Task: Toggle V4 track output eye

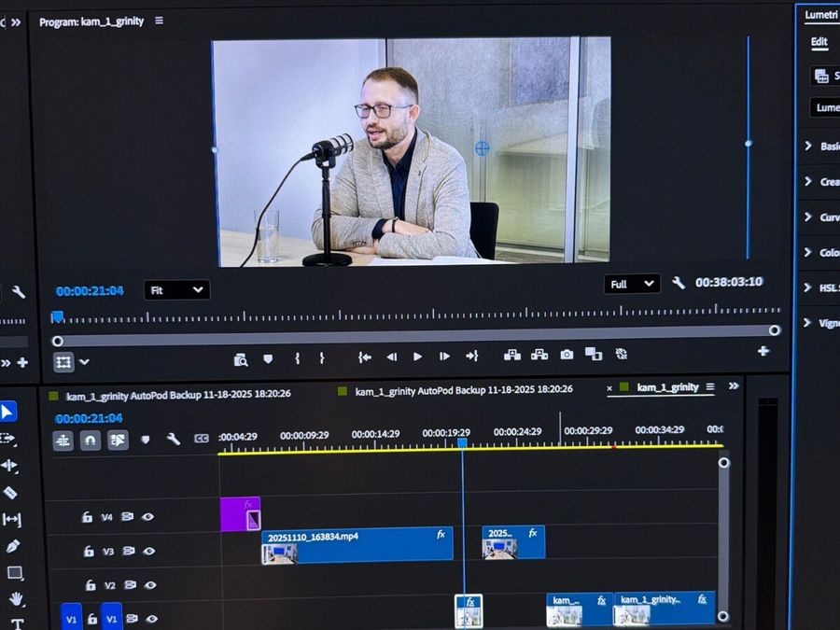Action: [x=147, y=517]
